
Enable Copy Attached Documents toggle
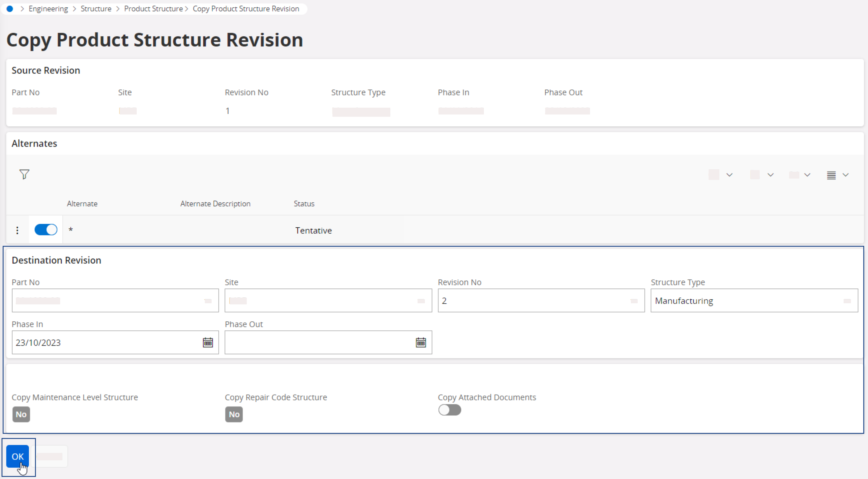click(x=450, y=410)
